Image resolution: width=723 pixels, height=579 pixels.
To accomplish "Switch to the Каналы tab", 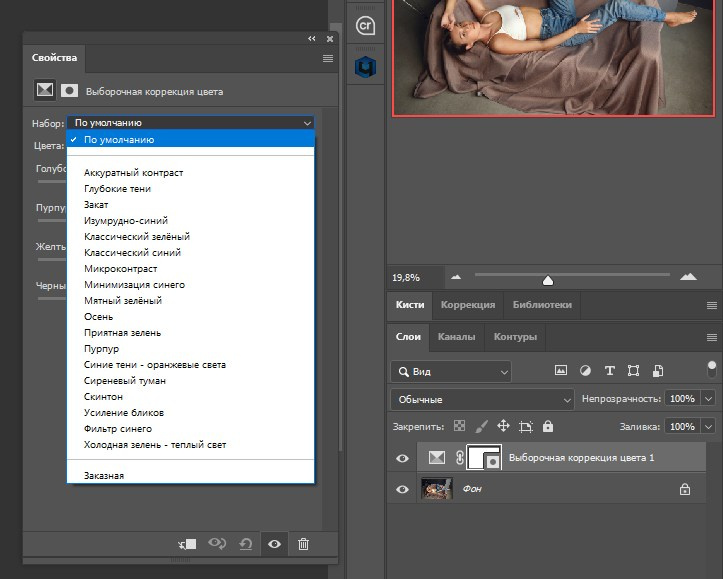I will click(x=459, y=337).
